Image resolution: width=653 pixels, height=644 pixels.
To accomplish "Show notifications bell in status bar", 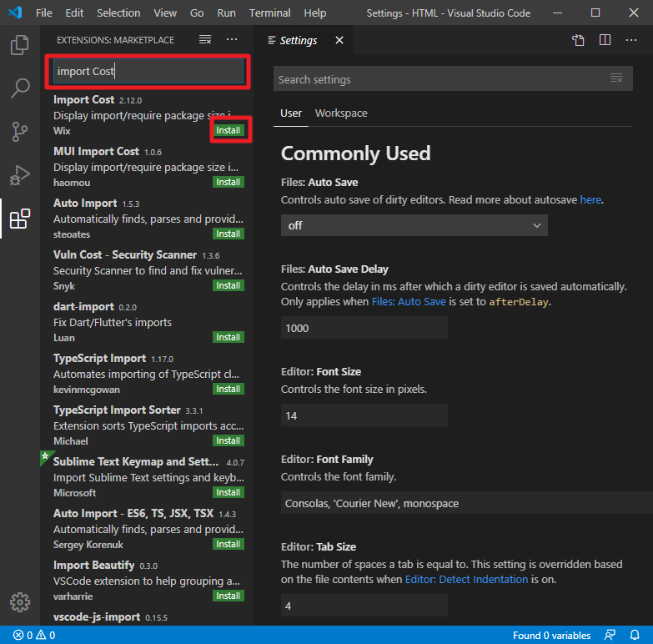I will tap(635, 636).
